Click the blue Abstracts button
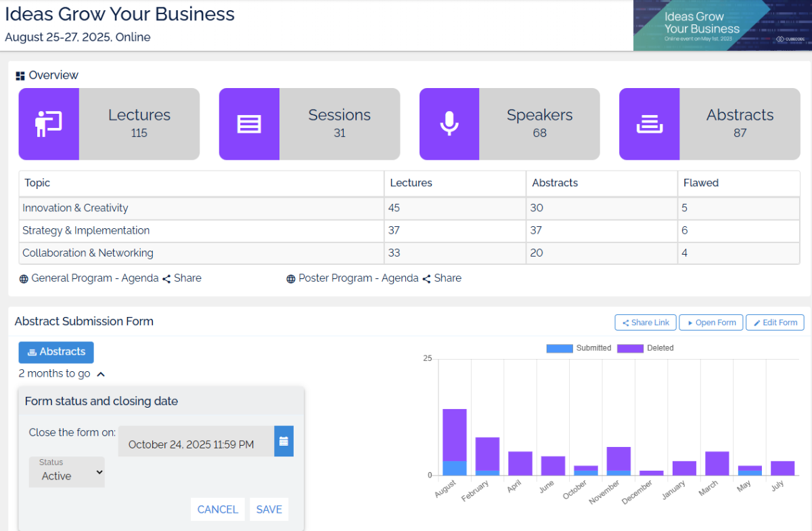The height and width of the screenshot is (531, 812). 56,352
